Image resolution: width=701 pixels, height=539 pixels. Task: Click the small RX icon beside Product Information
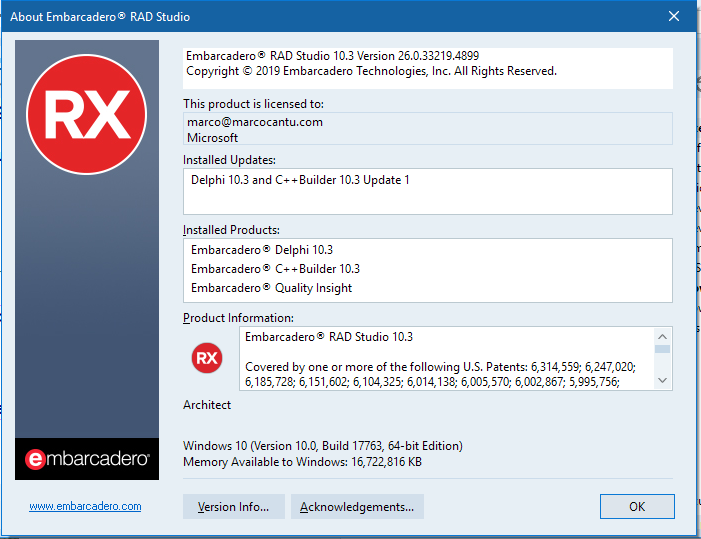point(207,357)
